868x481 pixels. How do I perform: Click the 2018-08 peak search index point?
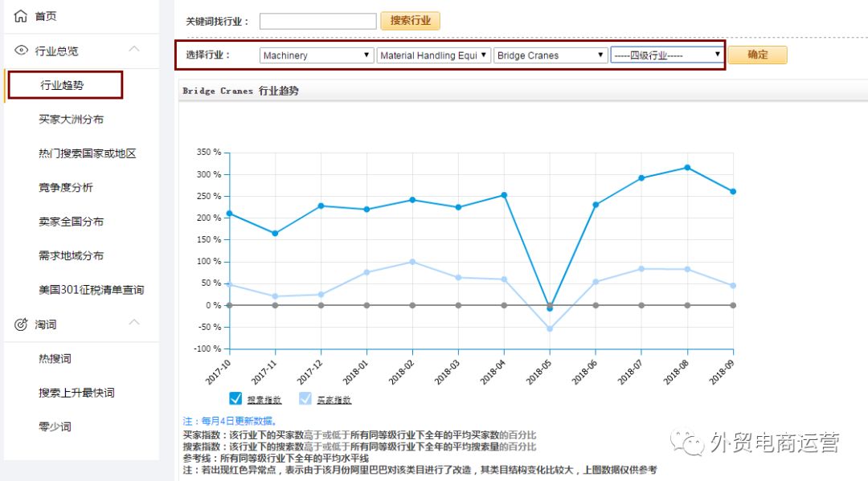pyautogui.click(x=687, y=168)
